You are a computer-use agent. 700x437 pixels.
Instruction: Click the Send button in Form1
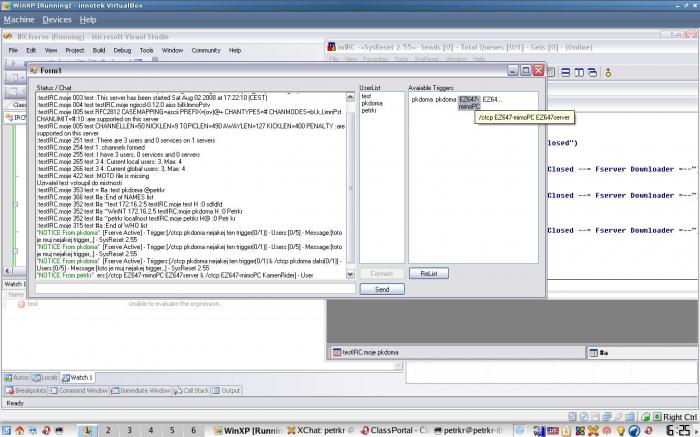382,289
